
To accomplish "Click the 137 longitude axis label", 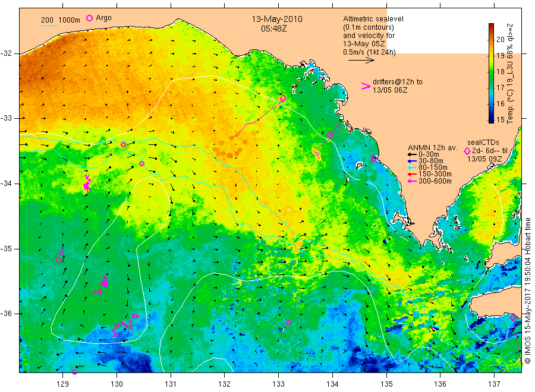I will coord(494,384).
